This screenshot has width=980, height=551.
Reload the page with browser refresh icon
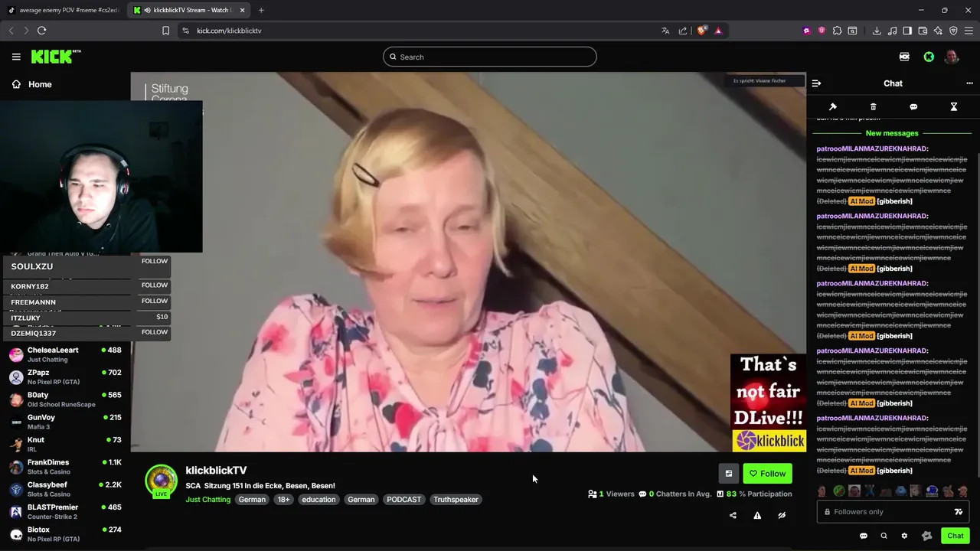pos(41,31)
